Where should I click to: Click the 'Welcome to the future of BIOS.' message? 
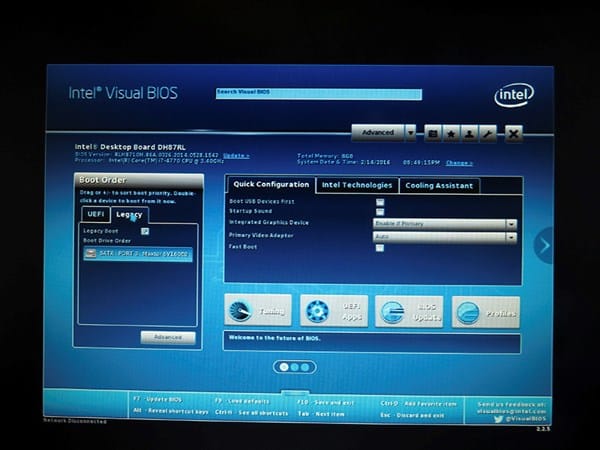274,338
